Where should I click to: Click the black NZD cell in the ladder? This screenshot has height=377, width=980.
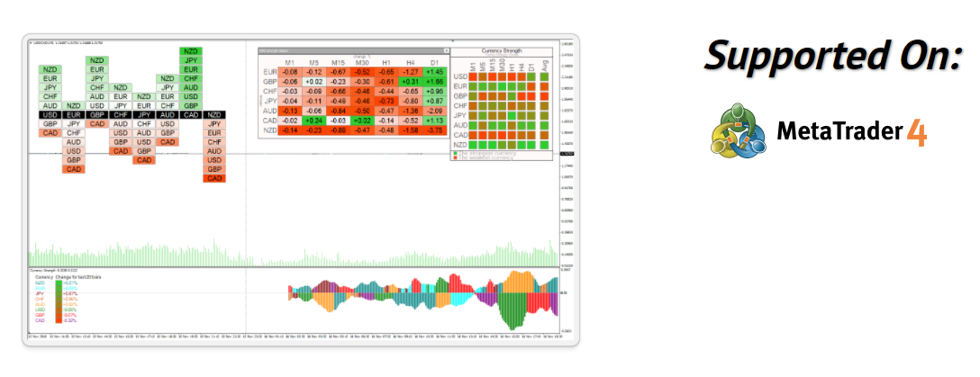[214, 115]
